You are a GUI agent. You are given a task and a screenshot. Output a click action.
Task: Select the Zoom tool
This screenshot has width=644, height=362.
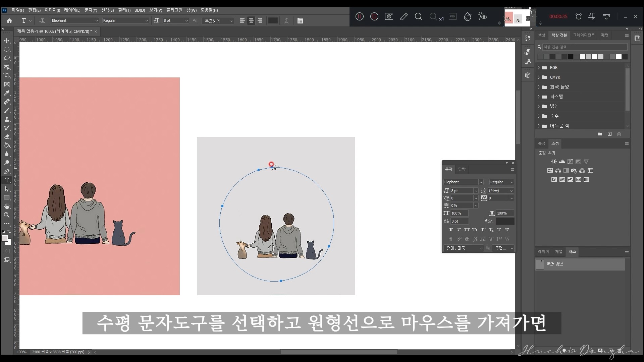[7, 215]
